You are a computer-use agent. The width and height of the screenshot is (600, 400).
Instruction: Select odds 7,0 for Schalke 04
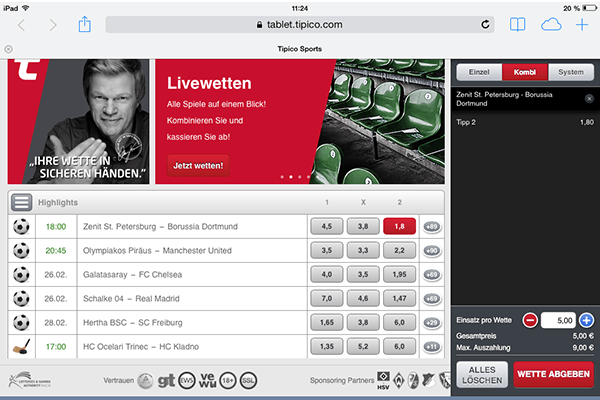[327, 298]
